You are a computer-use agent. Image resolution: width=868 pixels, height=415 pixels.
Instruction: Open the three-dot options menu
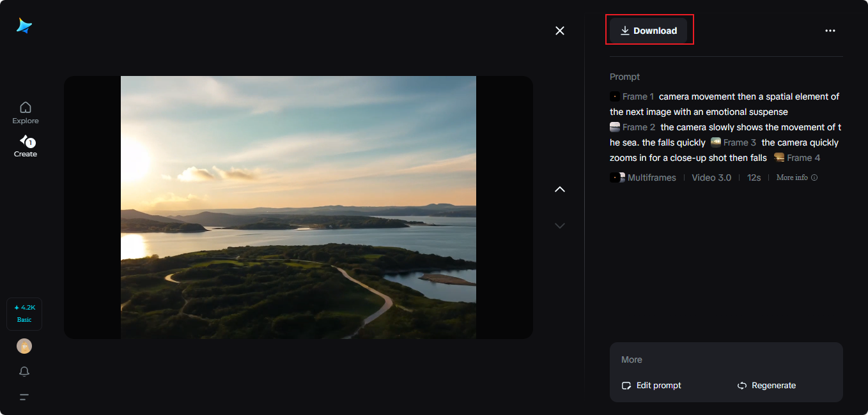tap(830, 30)
